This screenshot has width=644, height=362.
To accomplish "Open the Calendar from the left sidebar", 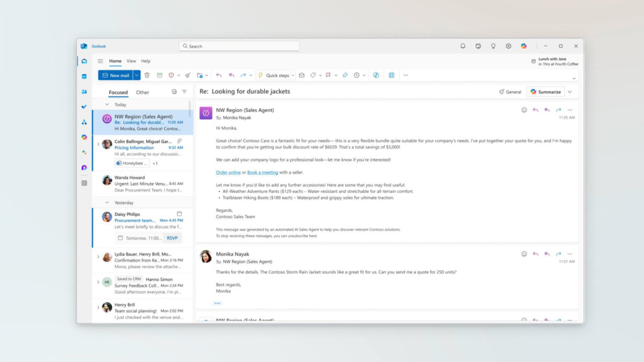I will (x=84, y=76).
